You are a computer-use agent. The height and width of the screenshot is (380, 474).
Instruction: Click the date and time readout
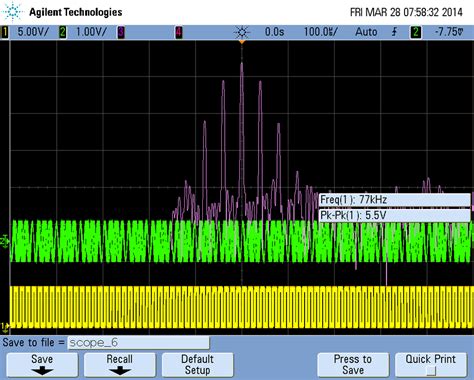(x=406, y=12)
